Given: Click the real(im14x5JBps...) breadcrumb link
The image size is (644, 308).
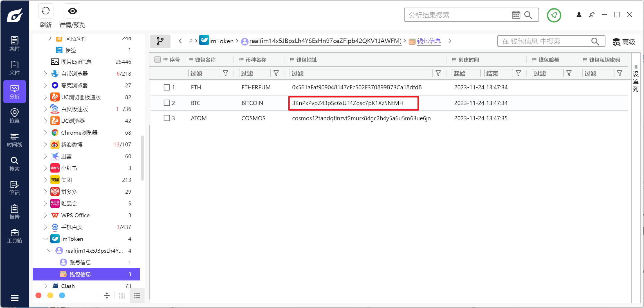Looking at the screenshot, I should tap(325, 41).
